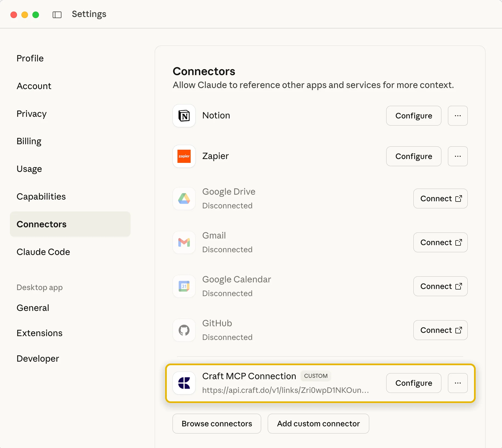
Task: Click the Gmail connector icon
Action: tap(184, 242)
